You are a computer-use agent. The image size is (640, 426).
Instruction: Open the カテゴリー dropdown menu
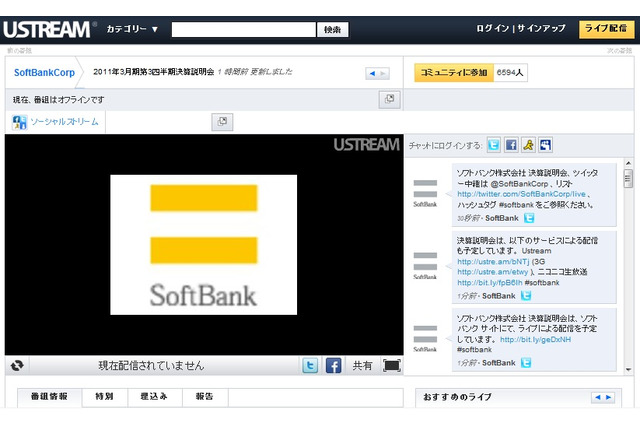pyautogui.click(x=132, y=29)
